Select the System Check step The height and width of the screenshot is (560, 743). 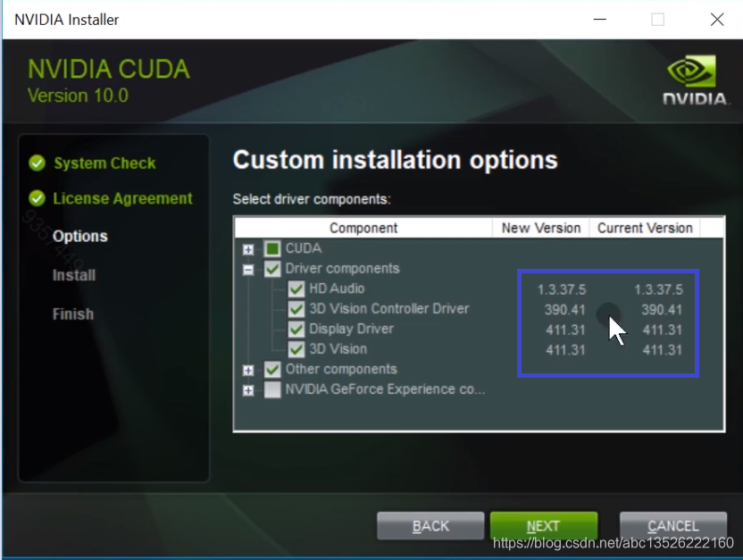[104, 163]
